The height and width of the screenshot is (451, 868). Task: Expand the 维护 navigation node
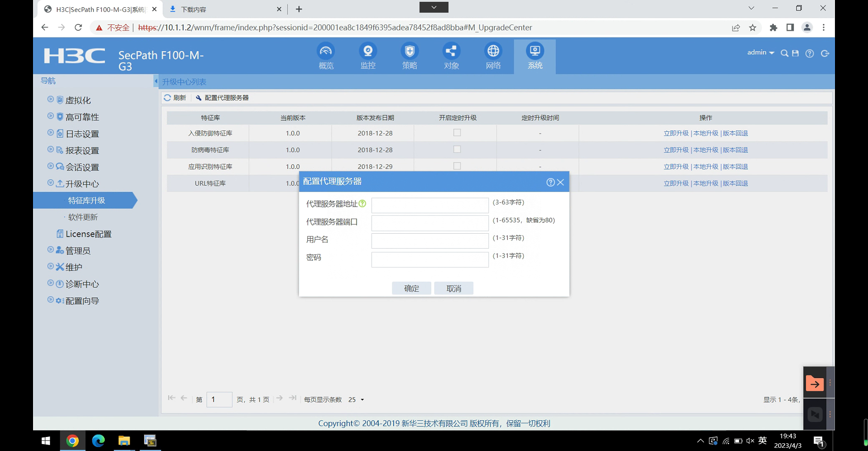pos(50,266)
